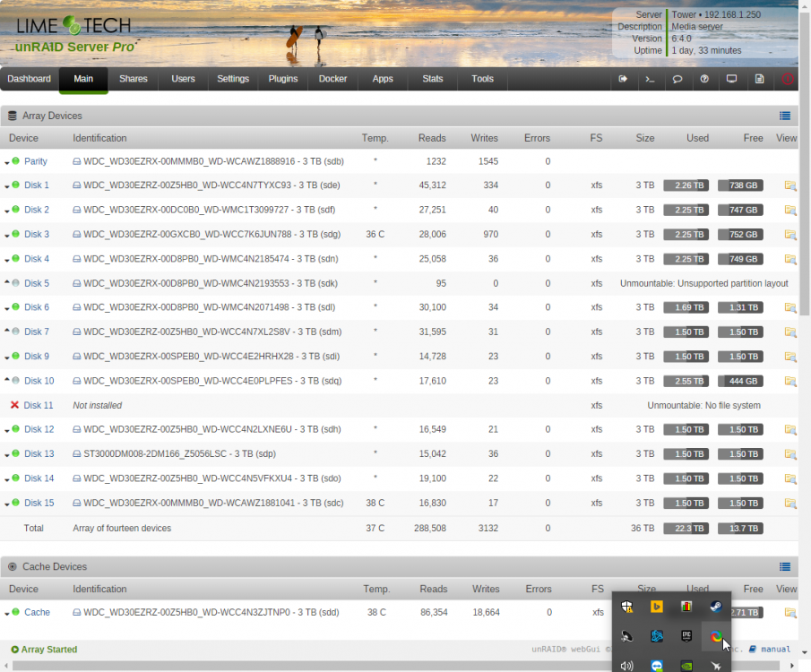The image size is (811, 672).
Task: Switch to the Shares tab
Action: pyautogui.click(x=134, y=79)
